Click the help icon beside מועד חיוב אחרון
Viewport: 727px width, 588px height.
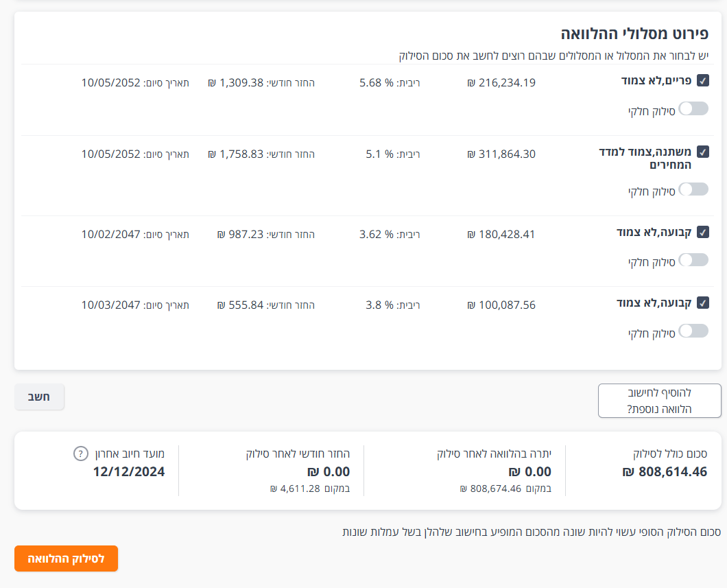(81, 454)
